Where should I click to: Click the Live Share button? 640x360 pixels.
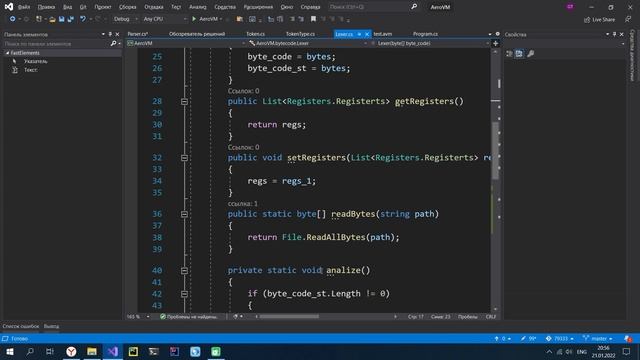point(599,19)
